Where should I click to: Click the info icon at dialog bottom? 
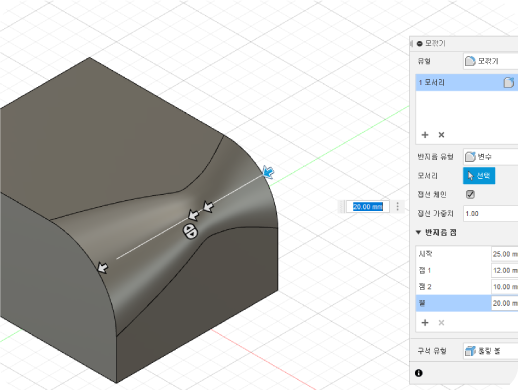click(419, 373)
